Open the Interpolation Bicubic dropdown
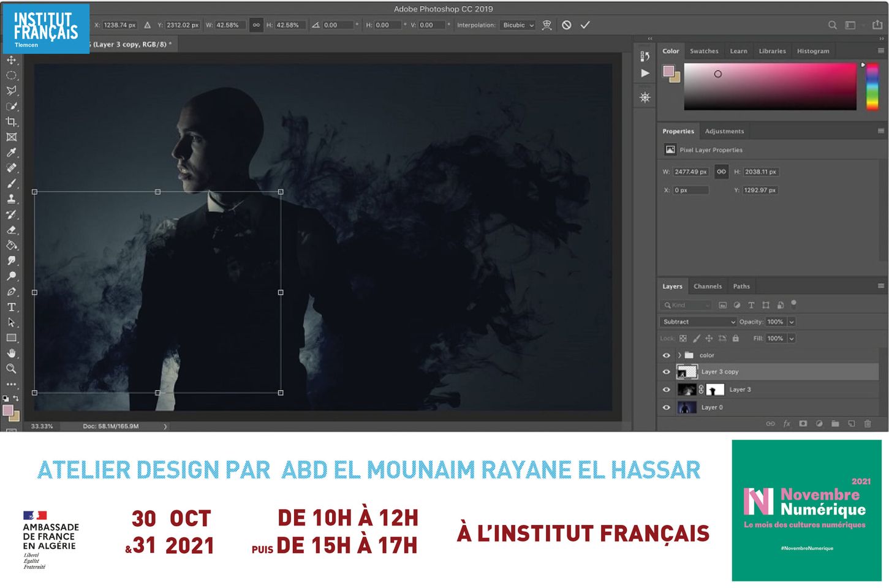889x588 pixels. 517,25
